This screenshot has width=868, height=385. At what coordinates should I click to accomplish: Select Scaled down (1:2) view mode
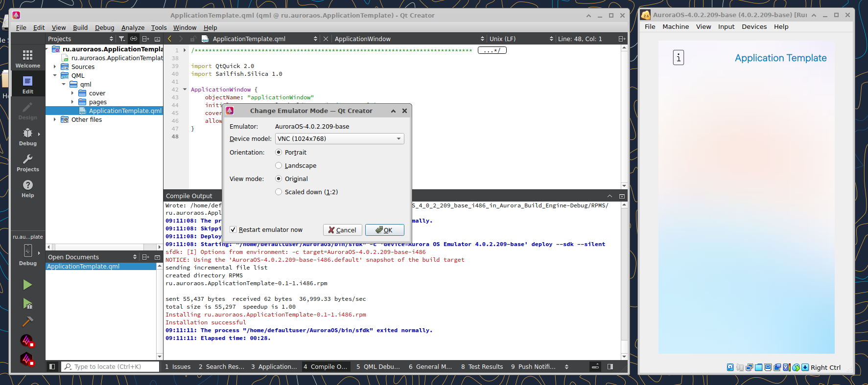pyautogui.click(x=279, y=192)
